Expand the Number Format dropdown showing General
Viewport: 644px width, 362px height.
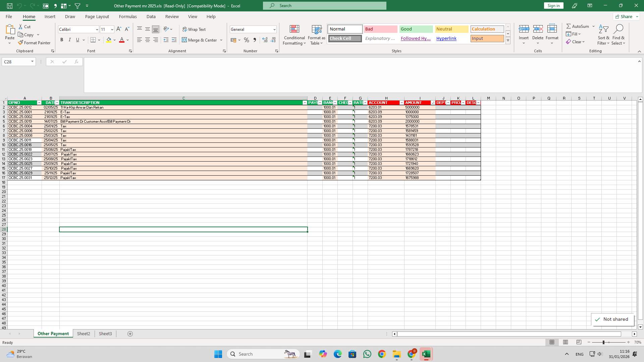(x=274, y=29)
